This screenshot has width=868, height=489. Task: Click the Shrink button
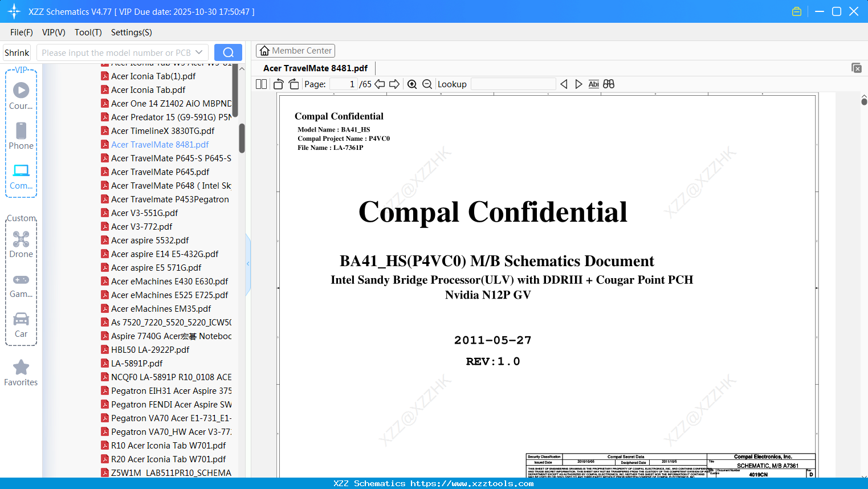coord(17,52)
